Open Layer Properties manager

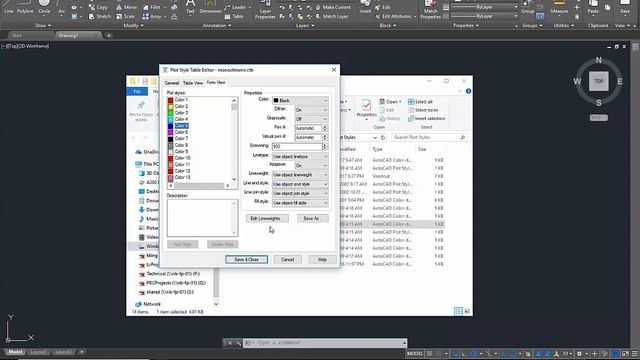tap(265, 10)
